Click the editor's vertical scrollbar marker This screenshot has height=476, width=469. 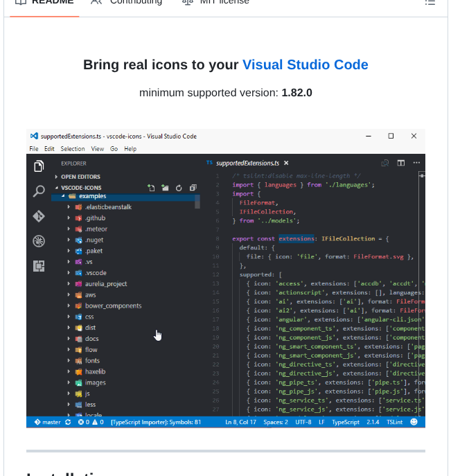[x=422, y=176]
